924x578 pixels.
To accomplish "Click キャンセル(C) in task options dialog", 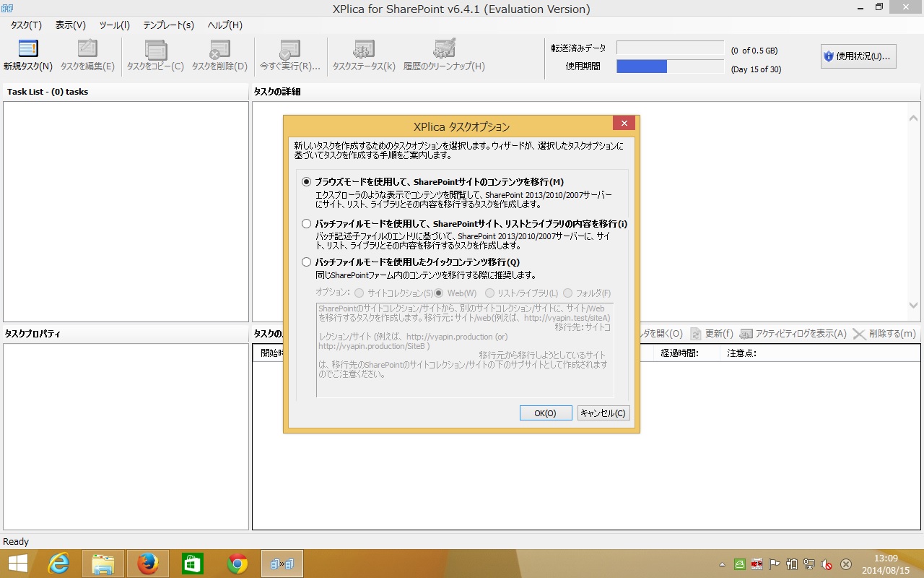I will point(603,413).
